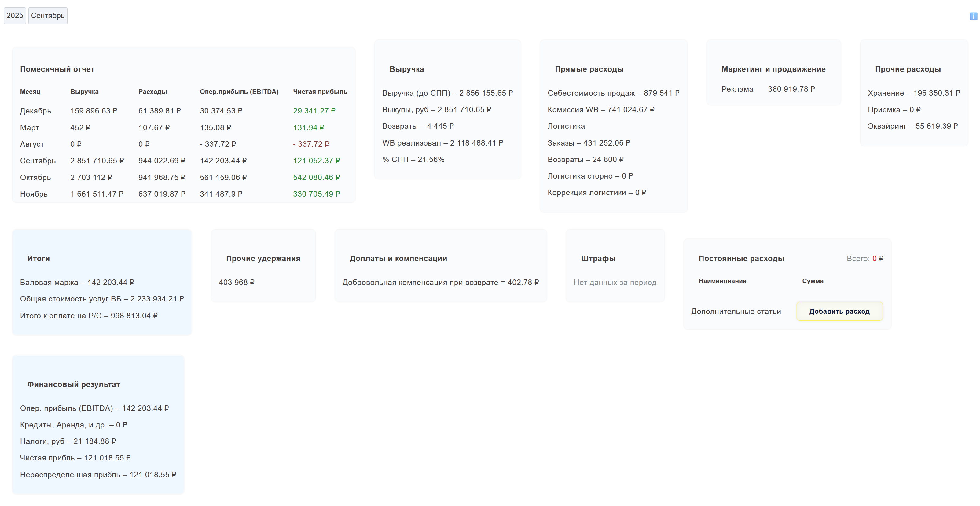Click the Штрафы card heading
Screen dimensions: 980x506
coord(598,259)
